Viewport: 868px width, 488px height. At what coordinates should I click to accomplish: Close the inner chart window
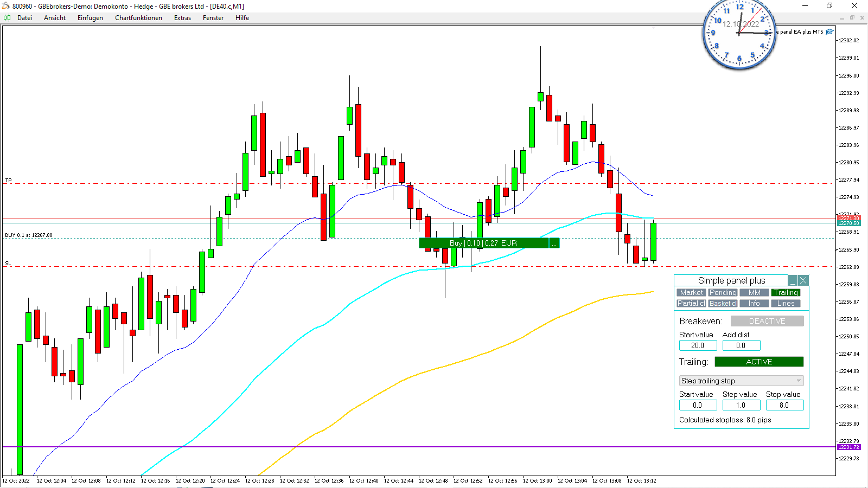pos(862,18)
